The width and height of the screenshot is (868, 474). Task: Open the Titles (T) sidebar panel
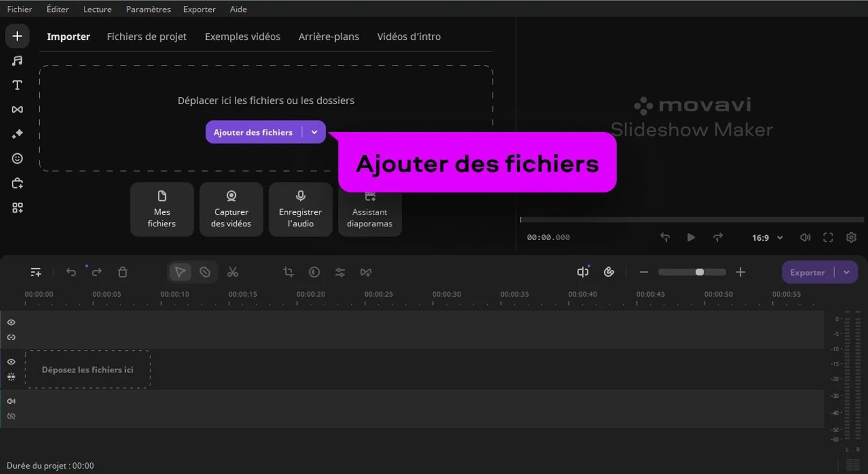pos(17,85)
